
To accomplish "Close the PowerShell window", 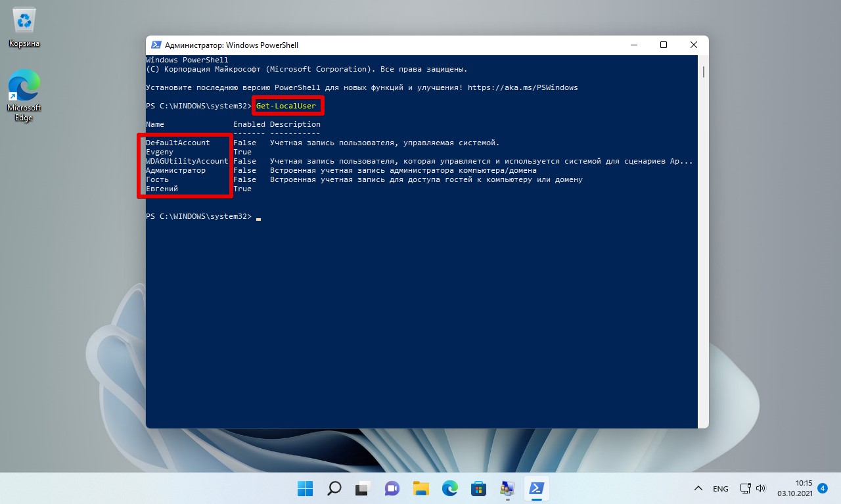I will tap(694, 45).
